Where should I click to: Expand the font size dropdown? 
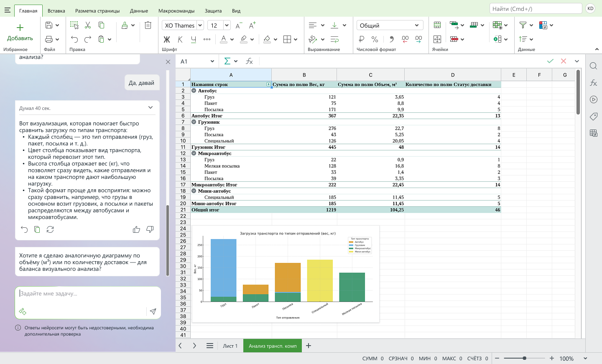click(227, 25)
